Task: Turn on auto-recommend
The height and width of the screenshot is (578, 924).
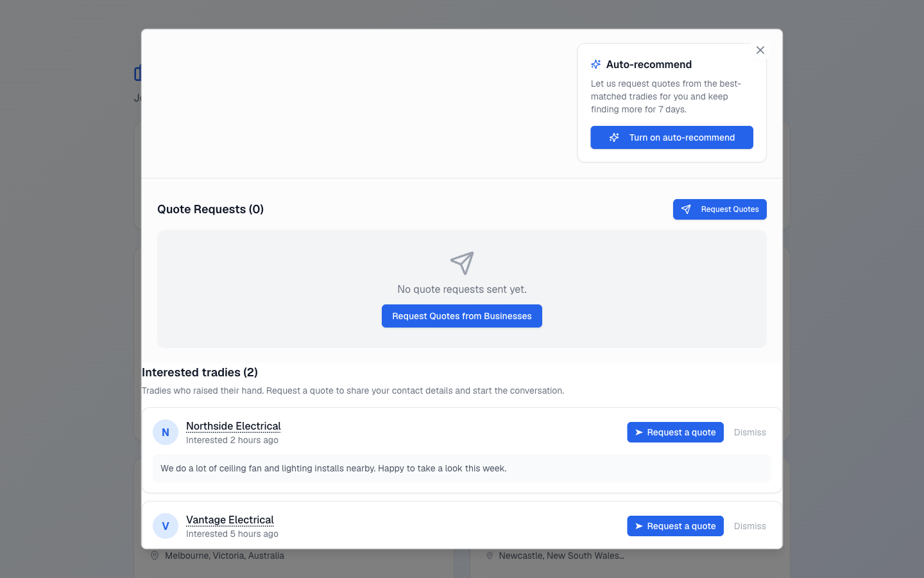Action: coord(672,137)
